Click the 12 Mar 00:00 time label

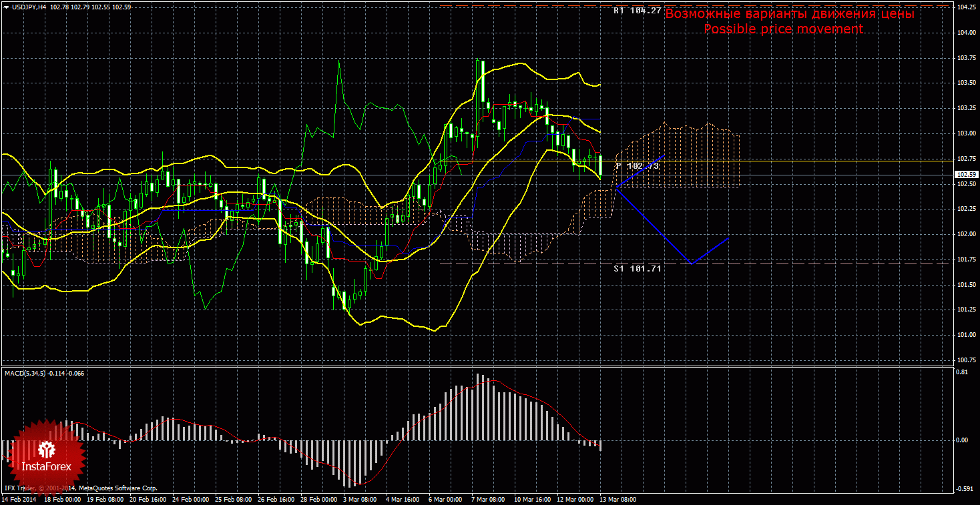(x=577, y=499)
